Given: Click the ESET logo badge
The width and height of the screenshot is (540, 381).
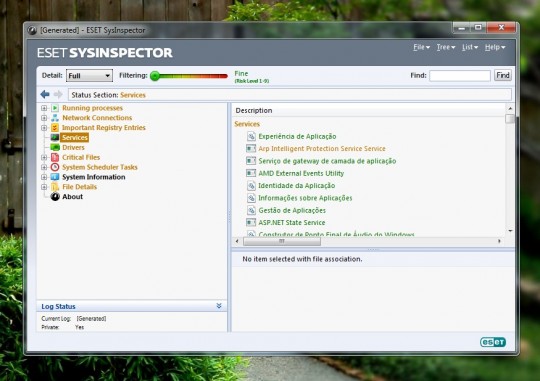Looking at the screenshot, I should pyautogui.click(x=493, y=342).
